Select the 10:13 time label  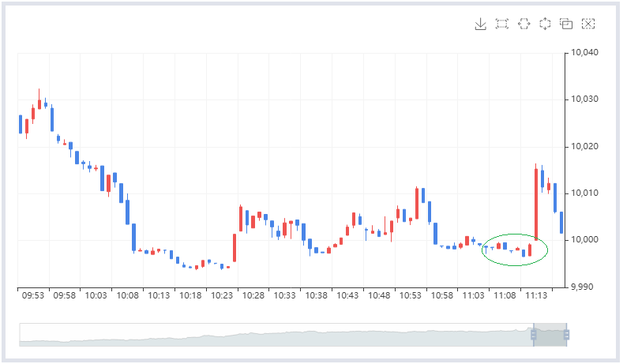(159, 295)
